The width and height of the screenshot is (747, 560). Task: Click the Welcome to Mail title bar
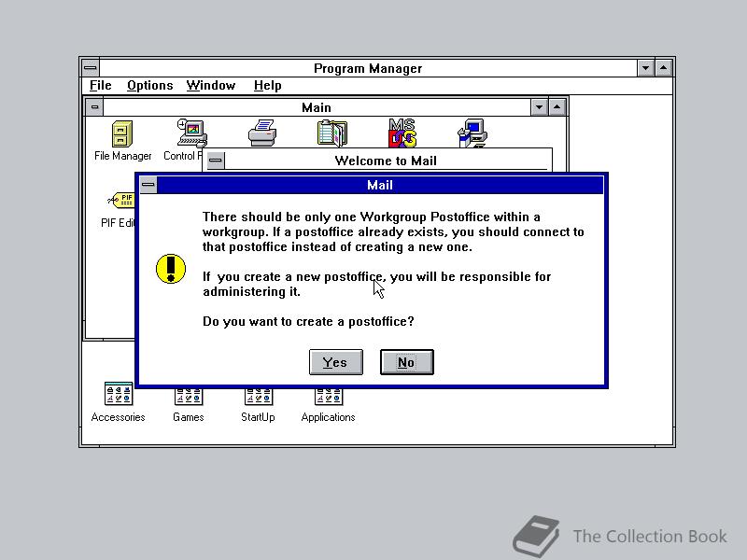pyautogui.click(x=386, y=161)
